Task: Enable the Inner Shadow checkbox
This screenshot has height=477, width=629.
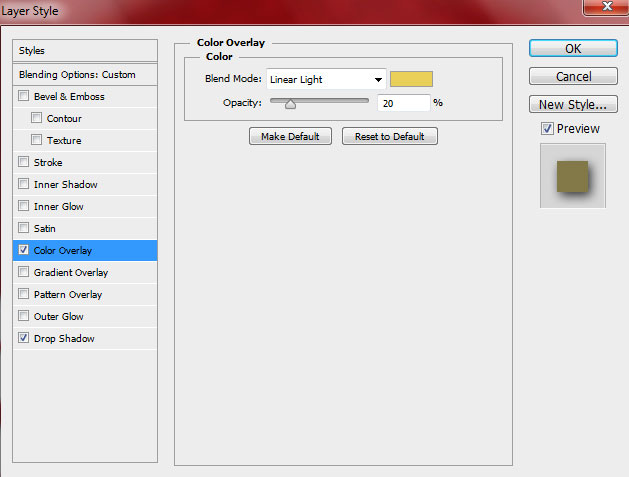Action: coord(24,184)
